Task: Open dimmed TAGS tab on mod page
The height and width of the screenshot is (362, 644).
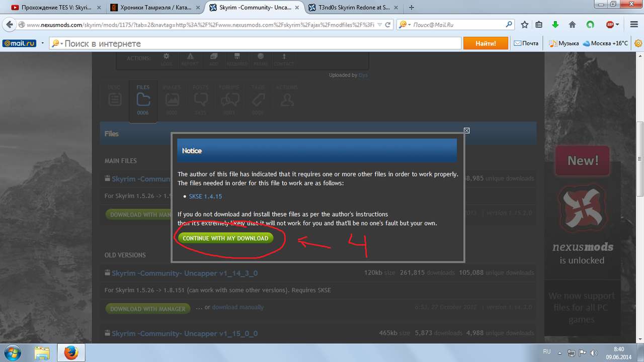Action: click(258, 100)
